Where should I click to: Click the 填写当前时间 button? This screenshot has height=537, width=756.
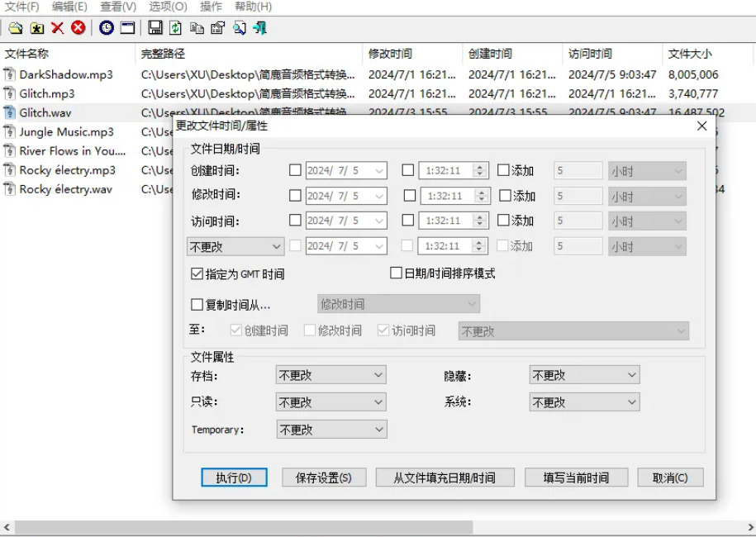pos(576,478)
